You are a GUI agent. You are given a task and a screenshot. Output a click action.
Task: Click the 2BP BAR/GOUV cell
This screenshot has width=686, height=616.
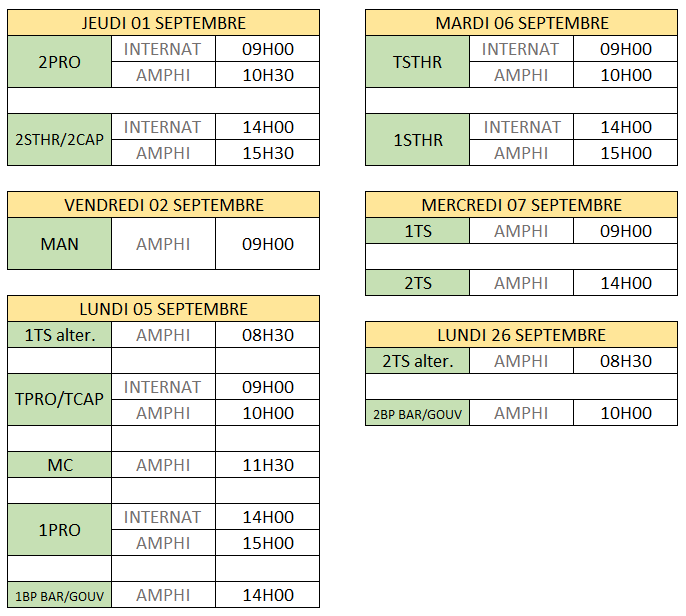click(x=417, y=413)
